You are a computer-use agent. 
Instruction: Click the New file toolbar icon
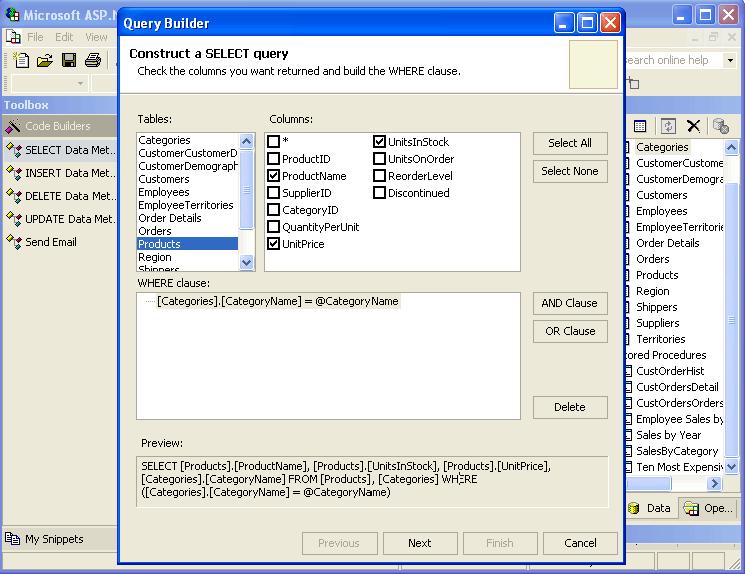coord(21,60)
